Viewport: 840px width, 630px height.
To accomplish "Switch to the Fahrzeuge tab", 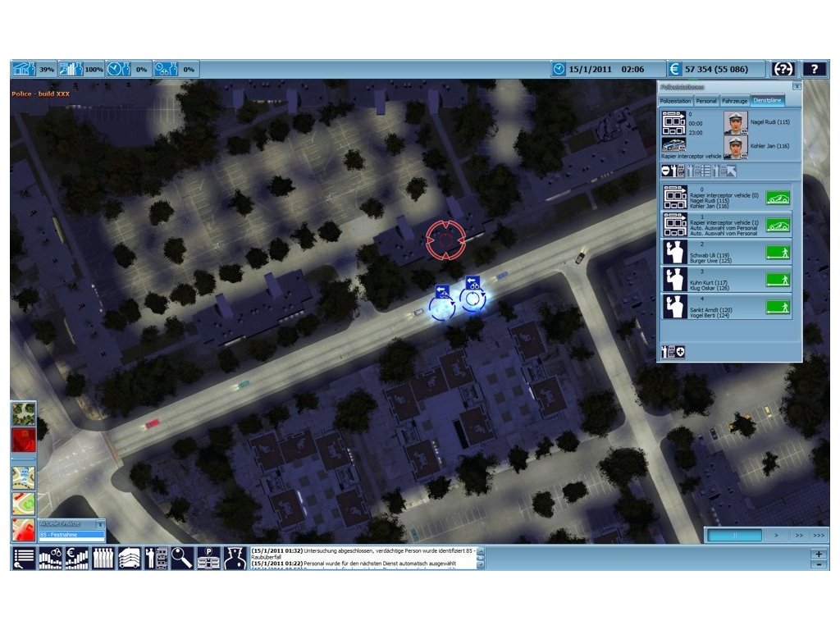I will click(734, 101).
